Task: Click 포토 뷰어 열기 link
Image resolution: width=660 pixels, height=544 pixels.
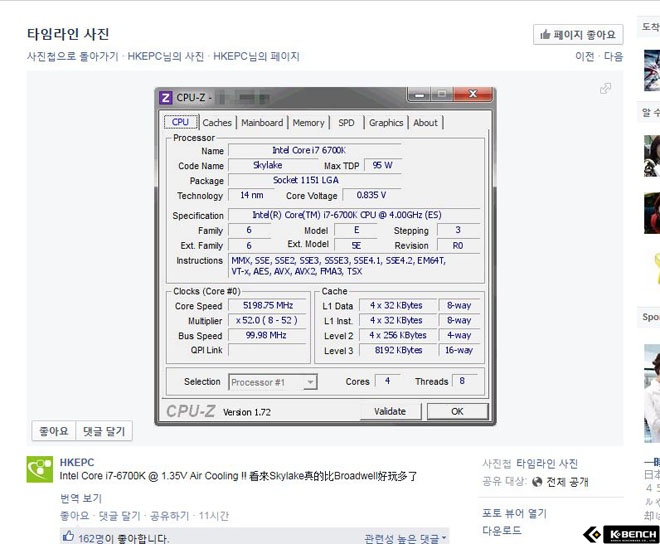Action: pyautogui.click(x=514, y=513)
